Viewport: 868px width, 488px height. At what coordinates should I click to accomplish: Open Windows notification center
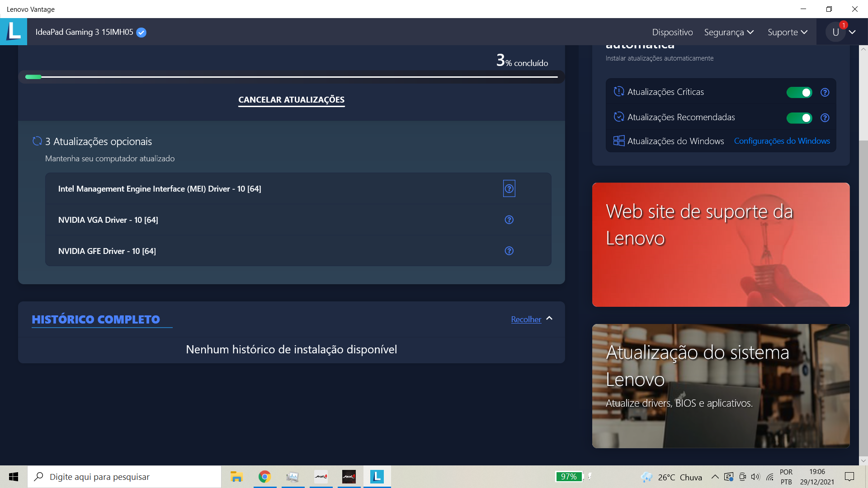tap(849, 477)
